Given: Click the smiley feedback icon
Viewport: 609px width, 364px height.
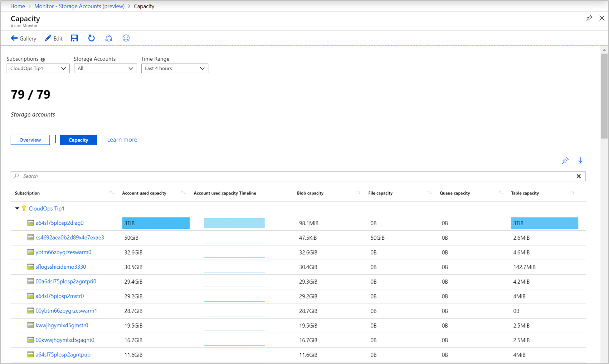Looking at the screenshot, I should 126,38.
